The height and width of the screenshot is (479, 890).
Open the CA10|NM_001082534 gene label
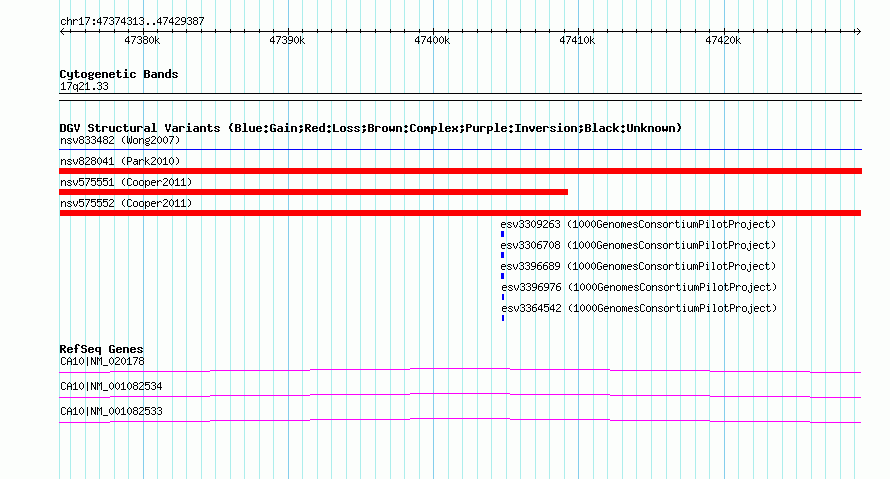(x=111, y=386)
